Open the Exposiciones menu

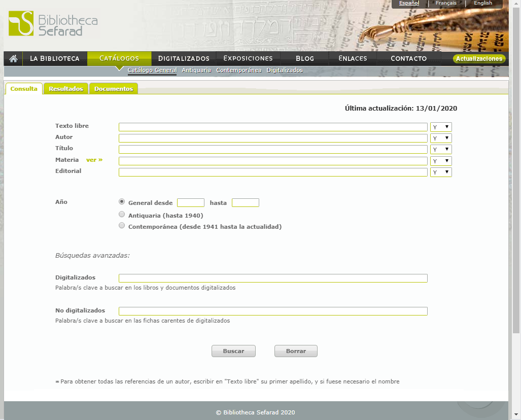click(x=248, y=58)
